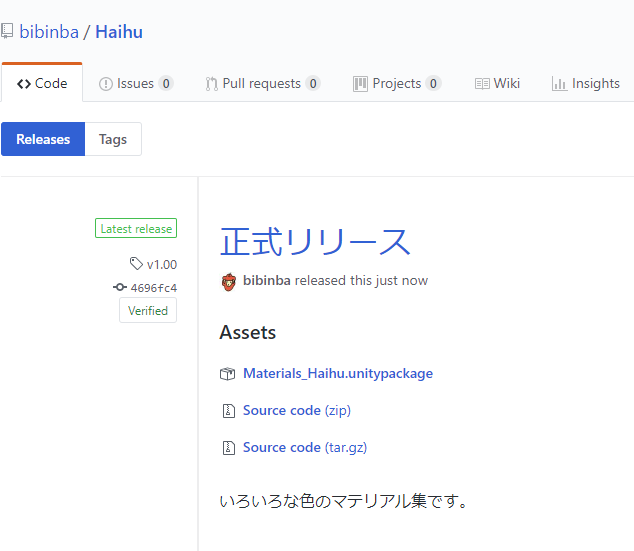Image resolution: width=634 pixels, height=551 pixels.
Task: Open the Wiki tab
Action: point(497,83)
